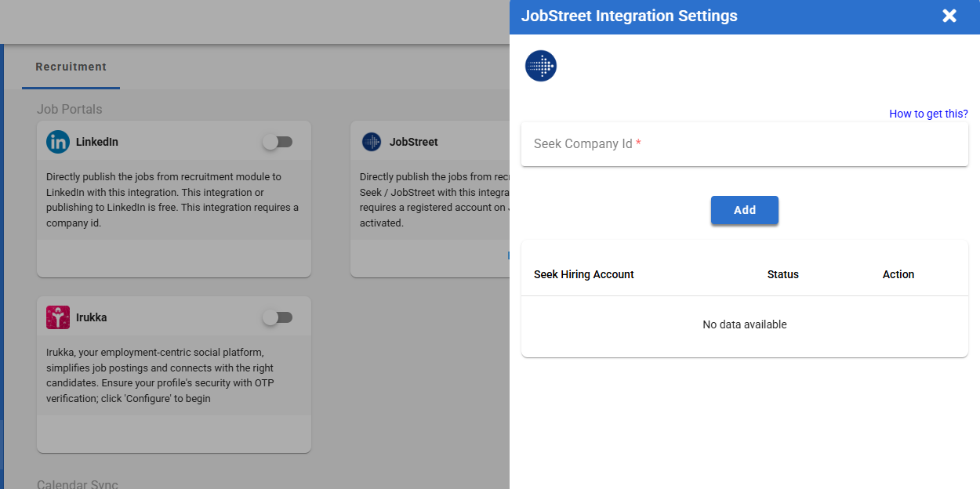This screenshot has width=980, height=489.
Task: Click the LinkedIn logo icon
Action: click(x=58, y=142)
